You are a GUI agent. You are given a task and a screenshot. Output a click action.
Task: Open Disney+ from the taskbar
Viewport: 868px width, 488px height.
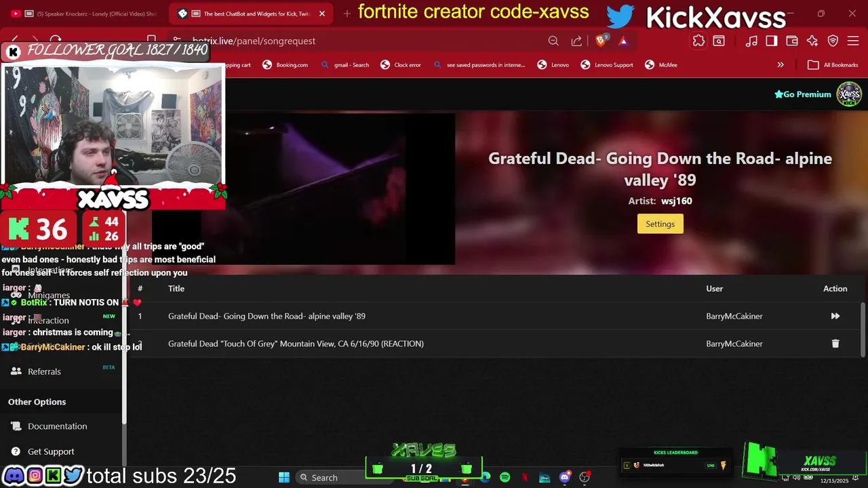coord(545,477)
